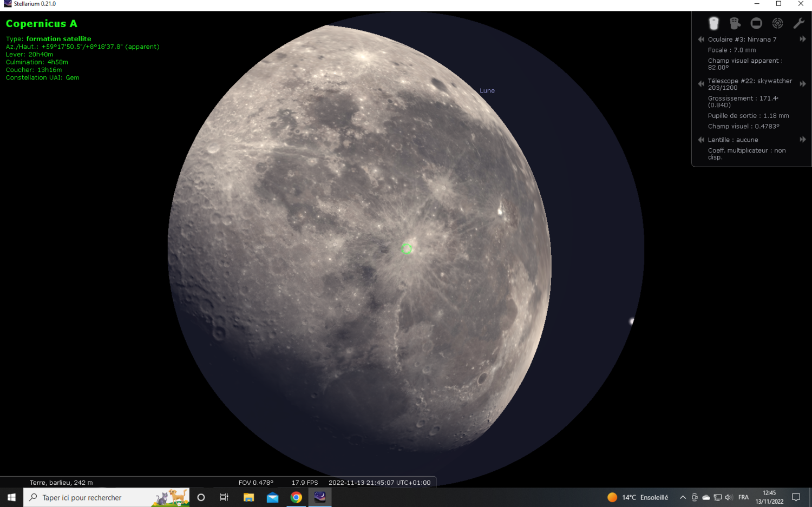This screenshot has height=507, width=812.
Task: Enable the Telrad circles icon
Action: coord(778,23)
